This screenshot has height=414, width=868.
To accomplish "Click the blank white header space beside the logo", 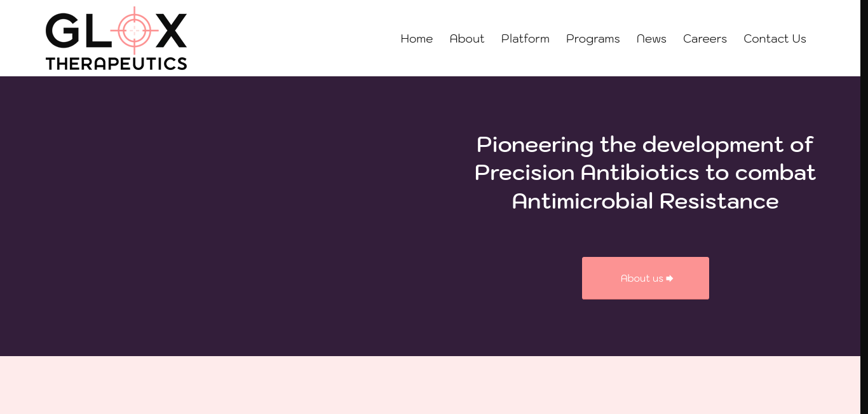I will click(x=286, y=38).
